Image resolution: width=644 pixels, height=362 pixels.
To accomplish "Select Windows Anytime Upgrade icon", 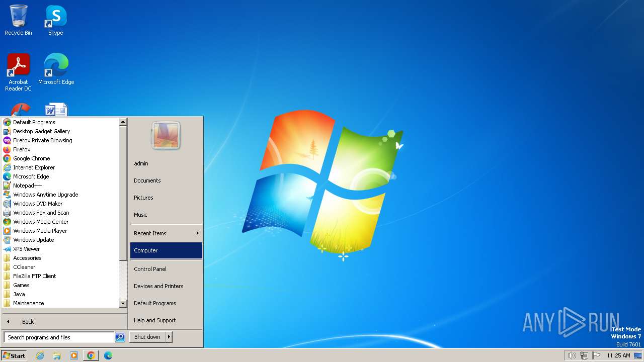I will [7, 195].
